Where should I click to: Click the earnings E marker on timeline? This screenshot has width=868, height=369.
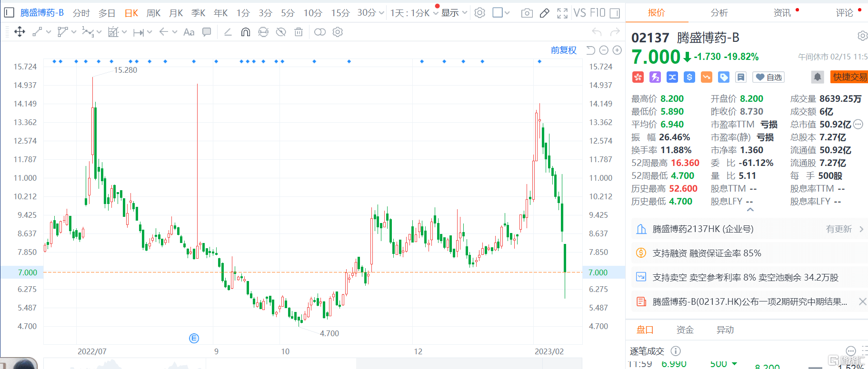(194, 338)
